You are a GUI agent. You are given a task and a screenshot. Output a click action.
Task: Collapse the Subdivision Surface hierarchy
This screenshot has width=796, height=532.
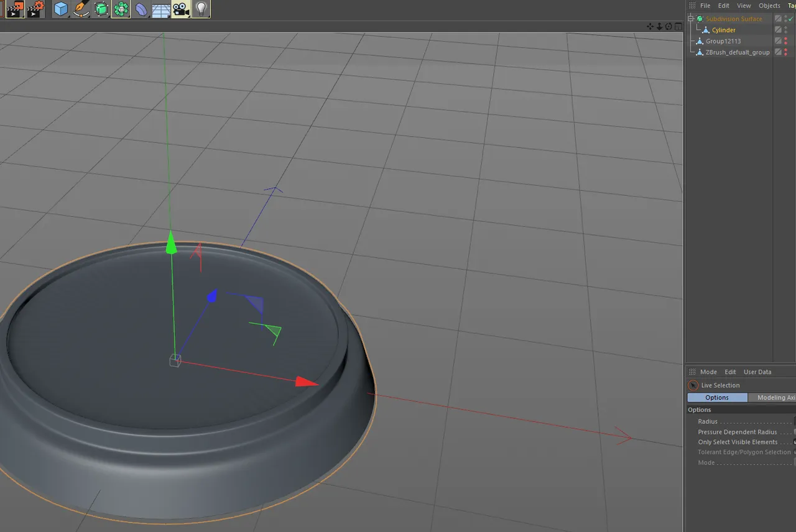(690, 19)
